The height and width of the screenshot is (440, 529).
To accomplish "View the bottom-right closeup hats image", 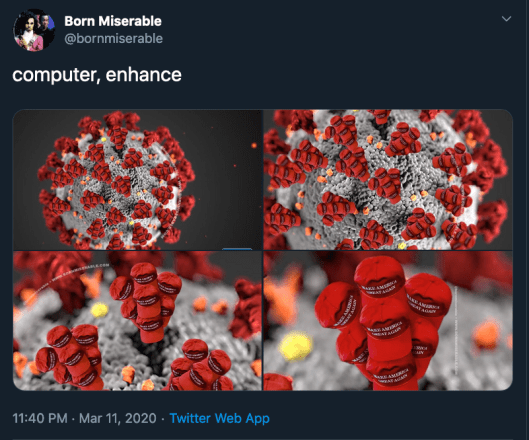I will [388, 321].
